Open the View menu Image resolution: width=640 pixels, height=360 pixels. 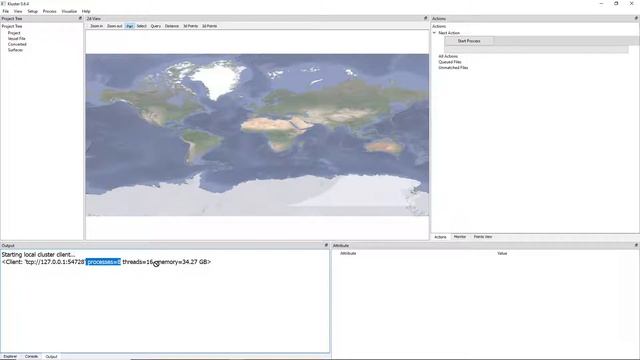coord(18,11)
